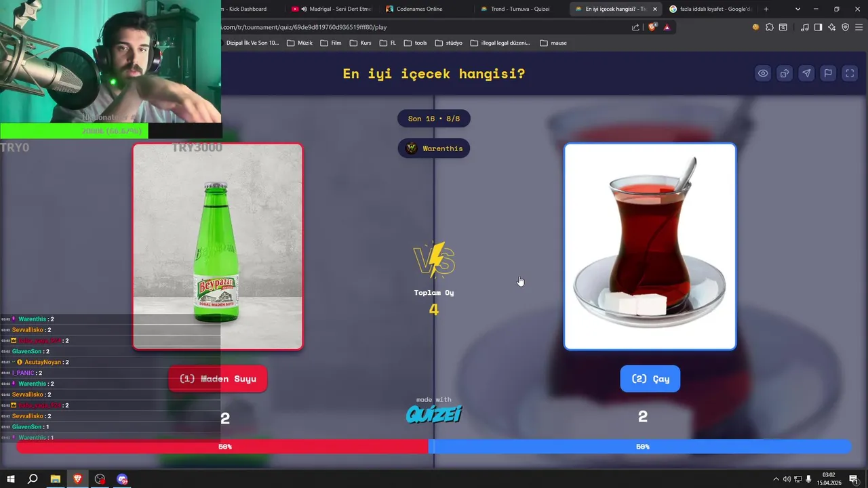Open the illegal legal düzeni bookmark folder
868x488 pixels.
point(500,43)
